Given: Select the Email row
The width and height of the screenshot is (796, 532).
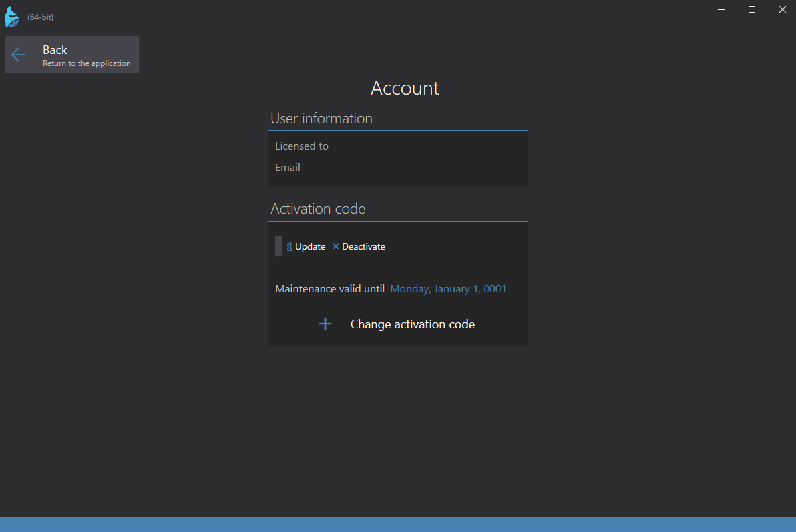Looking at the screenshot, I should 288,167.
